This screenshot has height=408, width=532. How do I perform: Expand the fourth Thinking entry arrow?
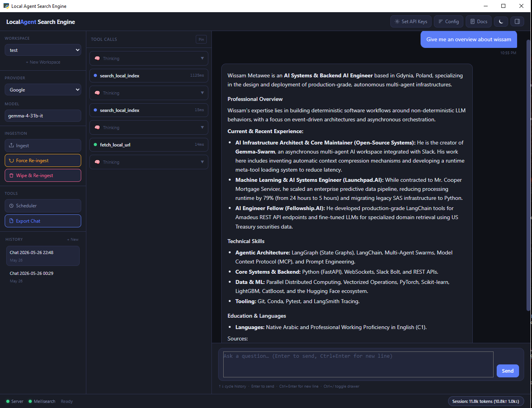(x=202, y=162)
